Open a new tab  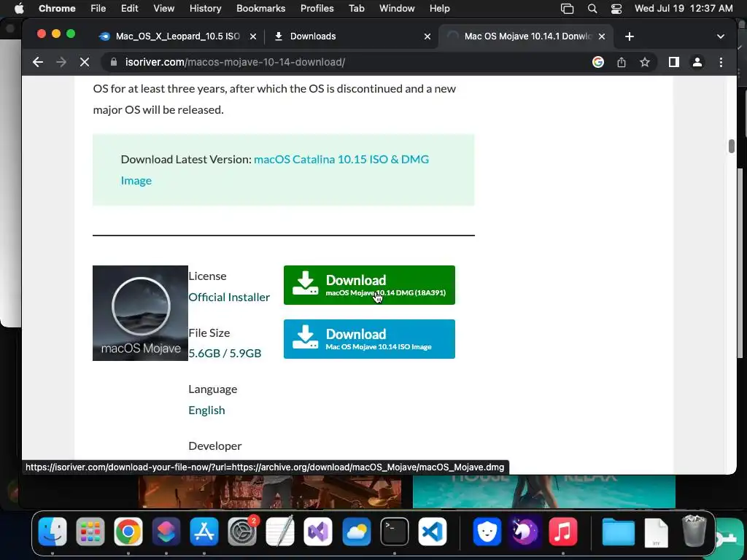point(630,36)
